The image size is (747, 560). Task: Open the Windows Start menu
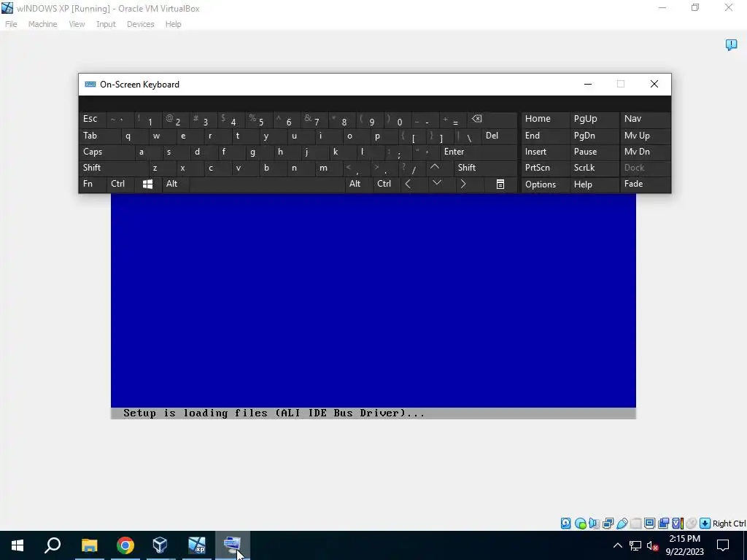pos(18,545)
